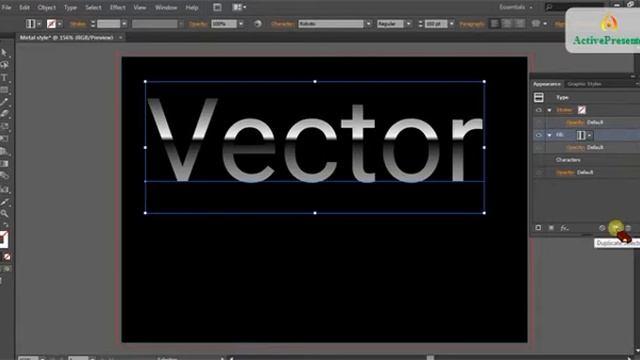640x360 pixels.
Task: Open the Essentials workspace switcher
Action: click(x=516, y=7)
